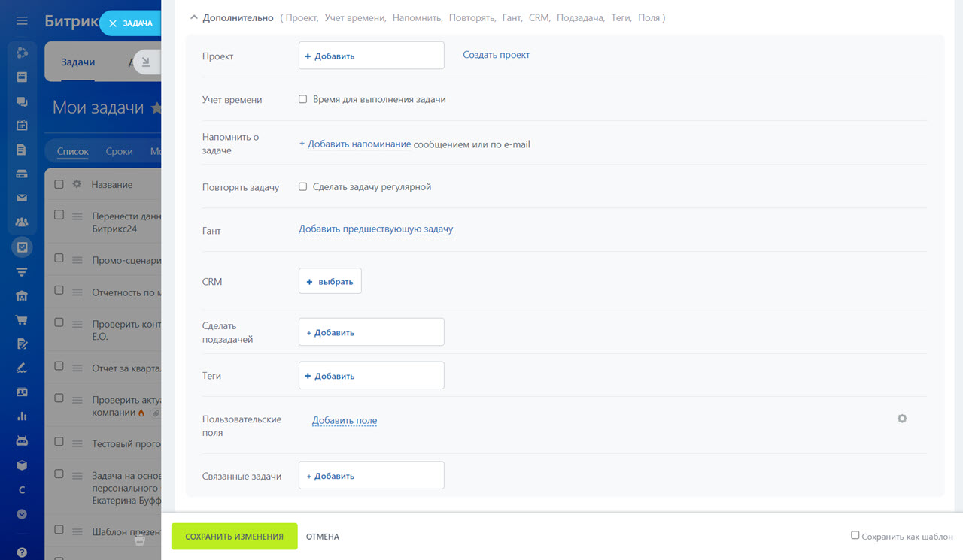Open the drive storage sidebar icon
The width and height of the screenshot is (963, 560).
click(x=22, y=174)
